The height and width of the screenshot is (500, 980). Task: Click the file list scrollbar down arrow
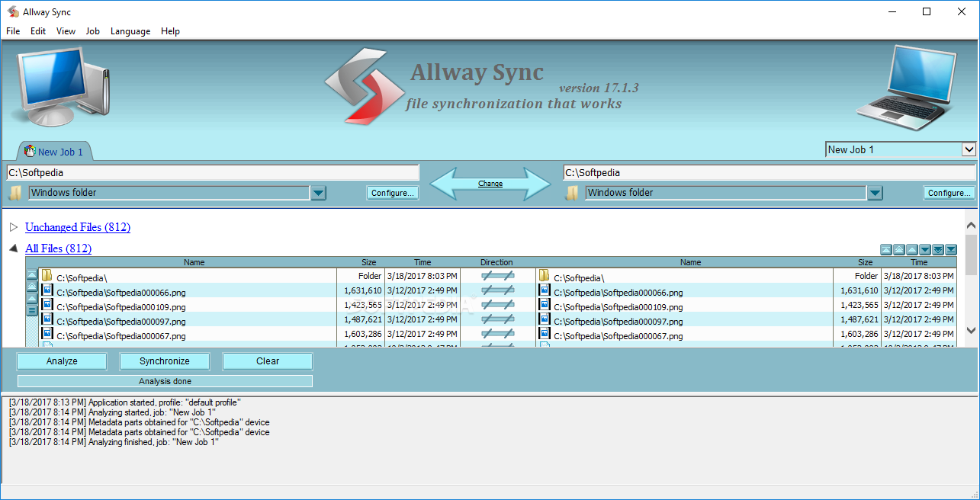(971, 330)
